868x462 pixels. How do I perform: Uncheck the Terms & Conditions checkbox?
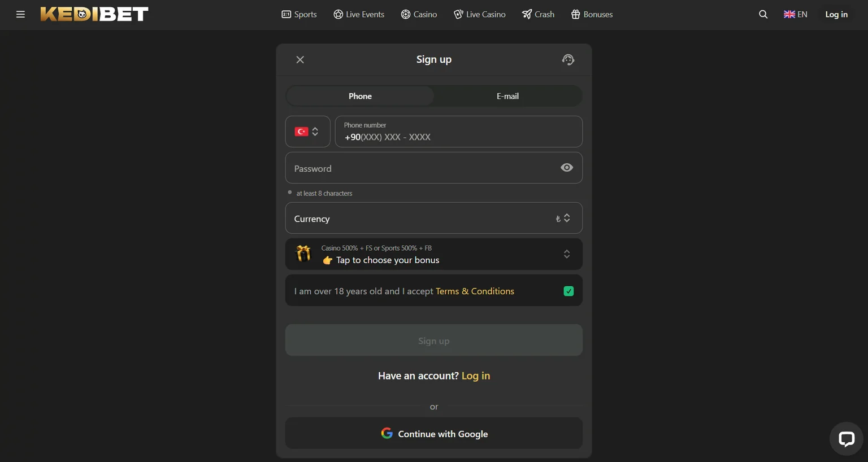pos(568,291)
